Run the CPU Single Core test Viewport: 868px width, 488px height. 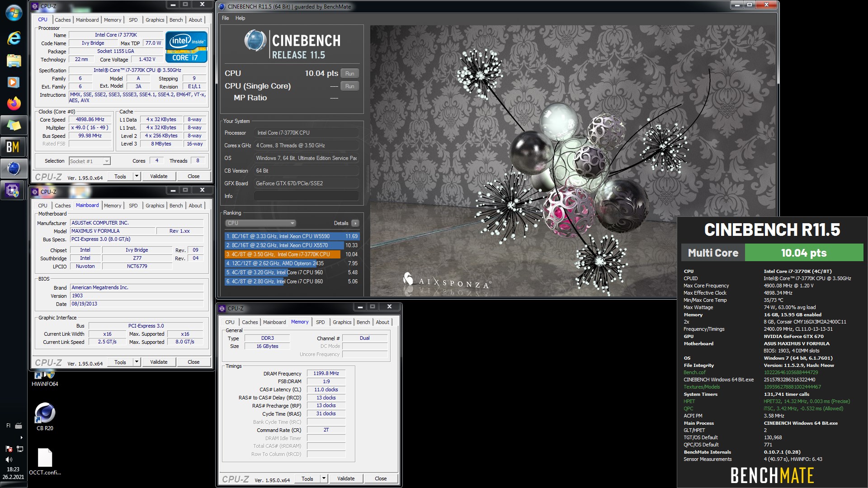pyautogui.click(x=349, y=86)
